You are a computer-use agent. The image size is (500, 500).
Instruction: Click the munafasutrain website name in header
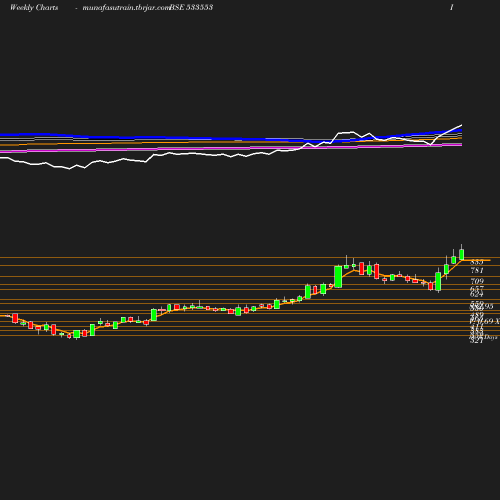[126, 8]
